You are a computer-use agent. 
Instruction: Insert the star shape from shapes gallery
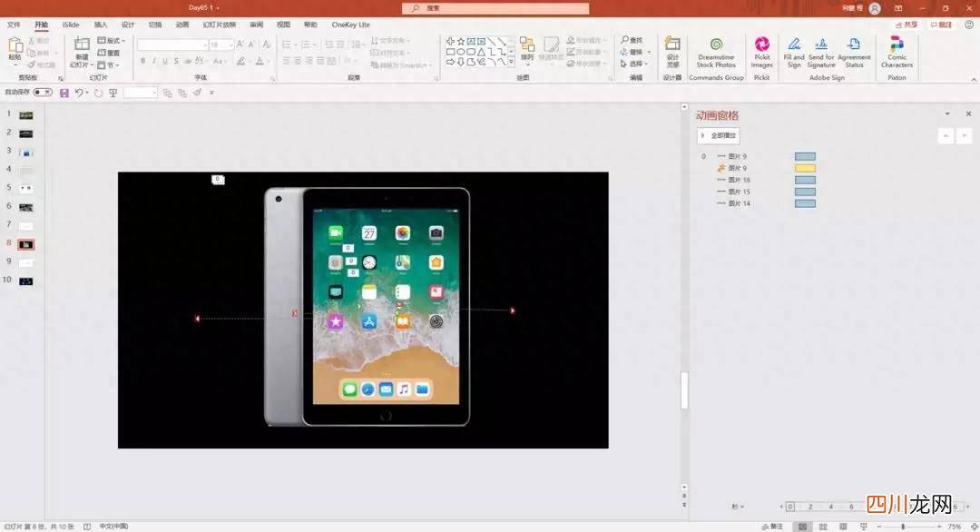coord(461,41)
